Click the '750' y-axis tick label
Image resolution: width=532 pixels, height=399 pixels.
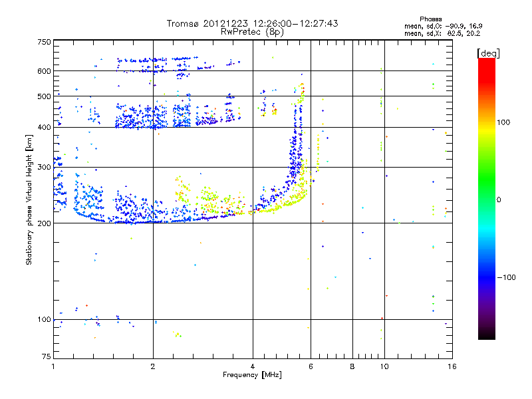coord(44,42)
